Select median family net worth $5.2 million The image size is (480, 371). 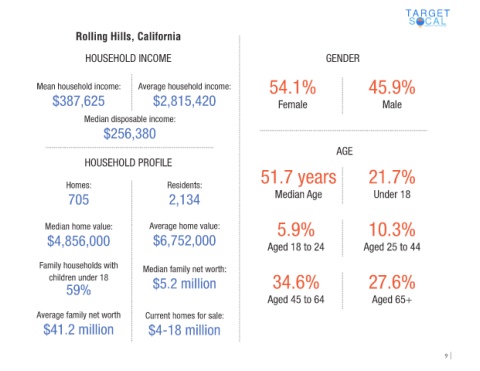pyautogui.click(x=184, y=284)
